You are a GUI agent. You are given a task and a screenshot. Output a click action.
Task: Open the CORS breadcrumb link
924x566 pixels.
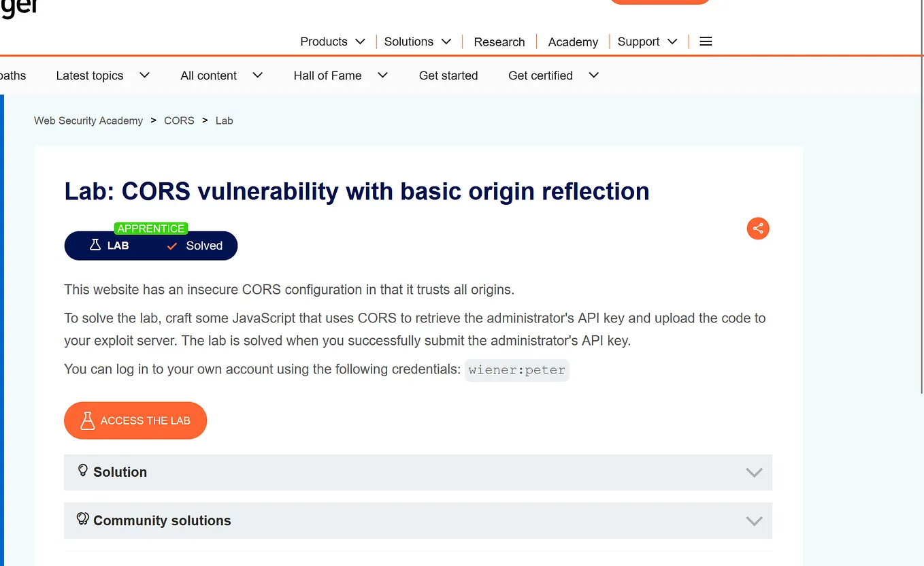[179, 120]
